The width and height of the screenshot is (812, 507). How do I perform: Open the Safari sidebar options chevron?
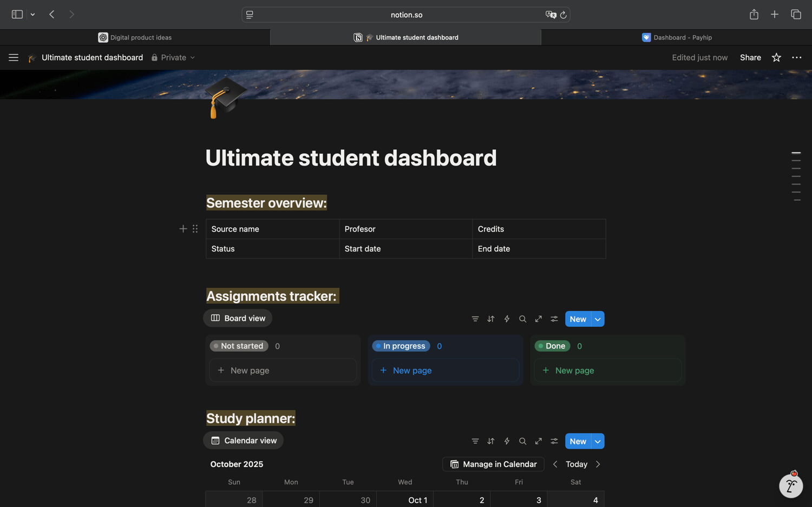point(33,15)
